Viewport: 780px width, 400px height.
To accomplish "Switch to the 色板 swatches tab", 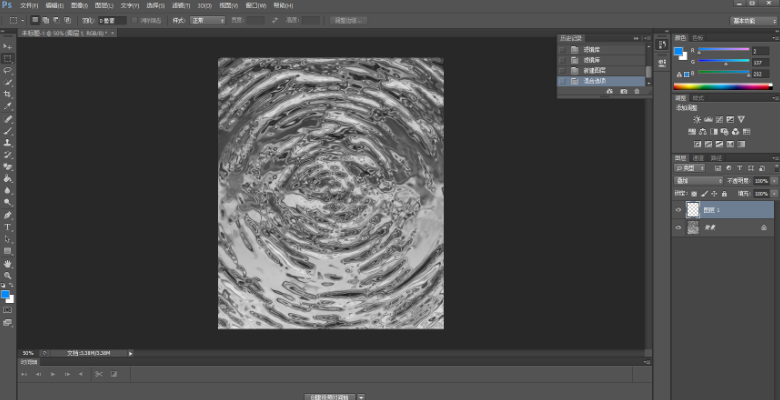I will click(697, 38).
